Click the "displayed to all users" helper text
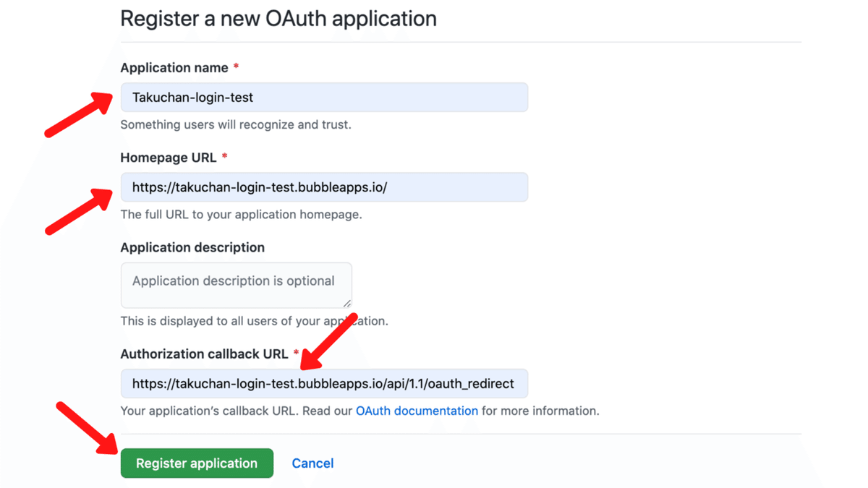868x488 pixels. point(254,321)
